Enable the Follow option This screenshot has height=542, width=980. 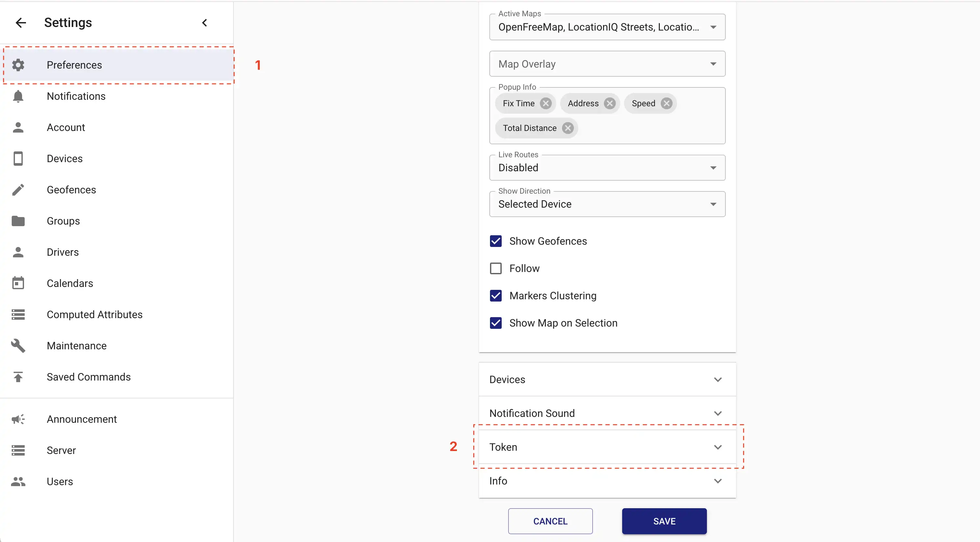click(496, 268)
